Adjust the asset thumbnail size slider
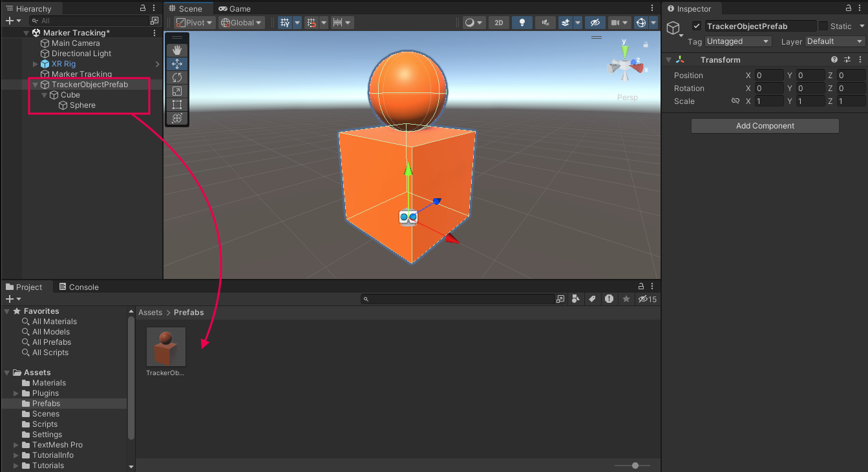 click(x=635, y=466)
